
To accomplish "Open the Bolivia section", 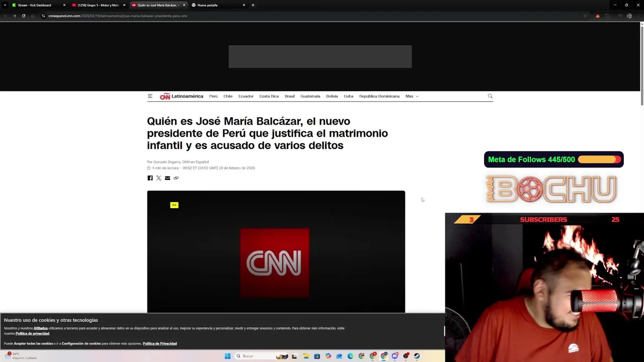I will coord(332,96).
